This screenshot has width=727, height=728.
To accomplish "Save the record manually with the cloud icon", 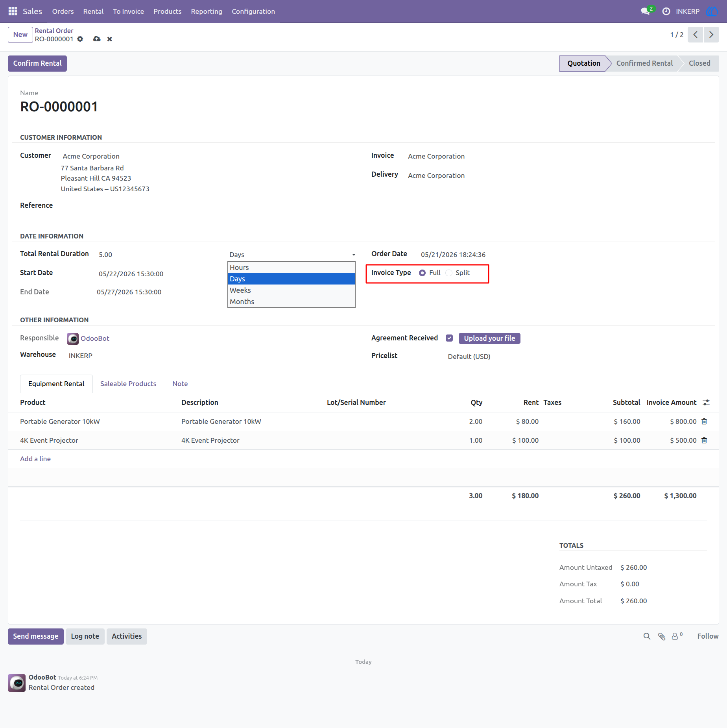I will (97, 39).
